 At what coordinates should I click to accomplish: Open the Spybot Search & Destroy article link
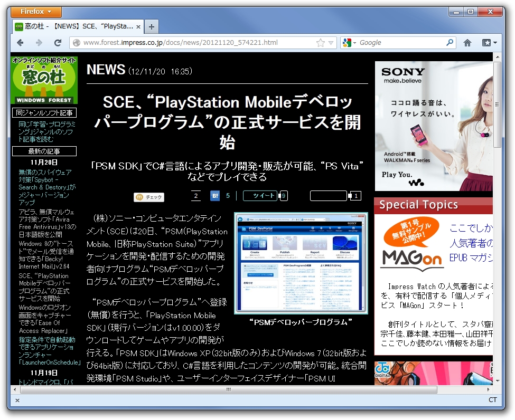click(46, 187)
